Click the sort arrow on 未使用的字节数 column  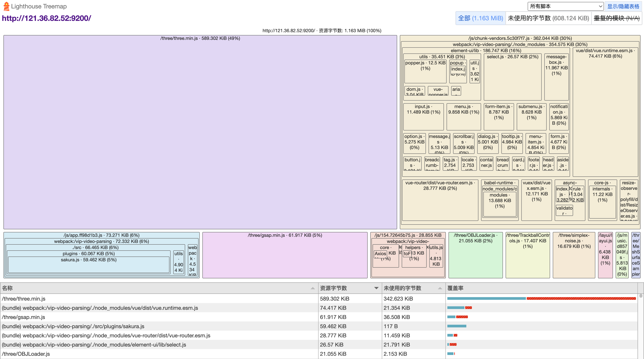440,288
